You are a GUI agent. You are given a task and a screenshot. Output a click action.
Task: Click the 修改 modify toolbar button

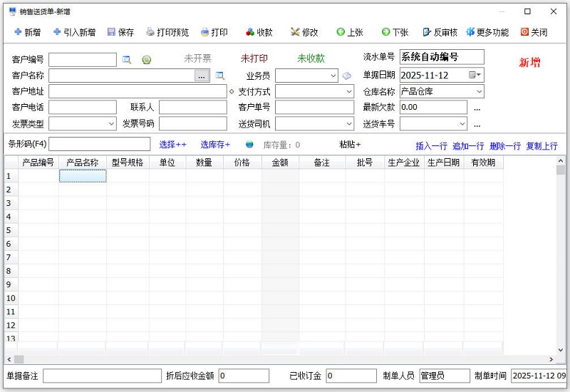click(304, 32)
